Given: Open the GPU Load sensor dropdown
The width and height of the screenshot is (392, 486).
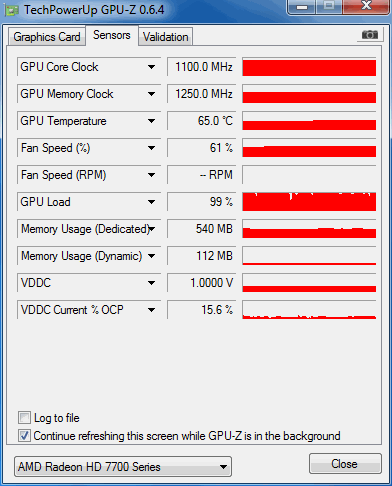Looking at the screenshot, I should tap(151, 202).
